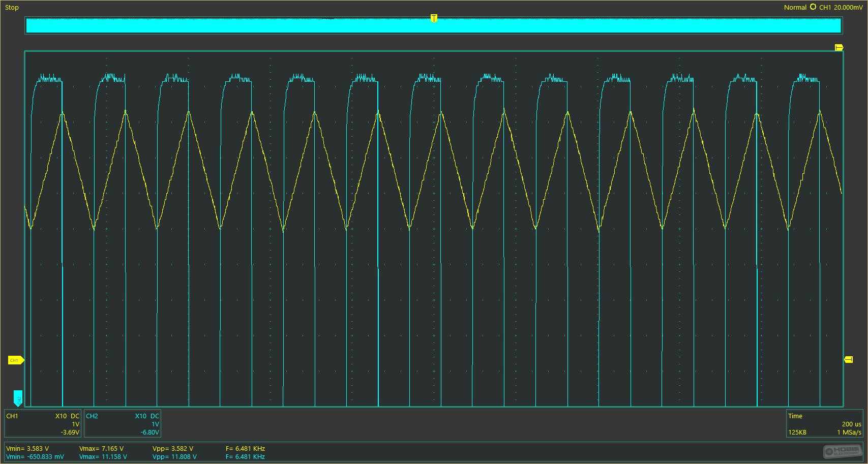Image resolution: width=868 pixels, height=464 pixels.
Task: Click the trigger level marker on right edge
Action: [848, 360]
